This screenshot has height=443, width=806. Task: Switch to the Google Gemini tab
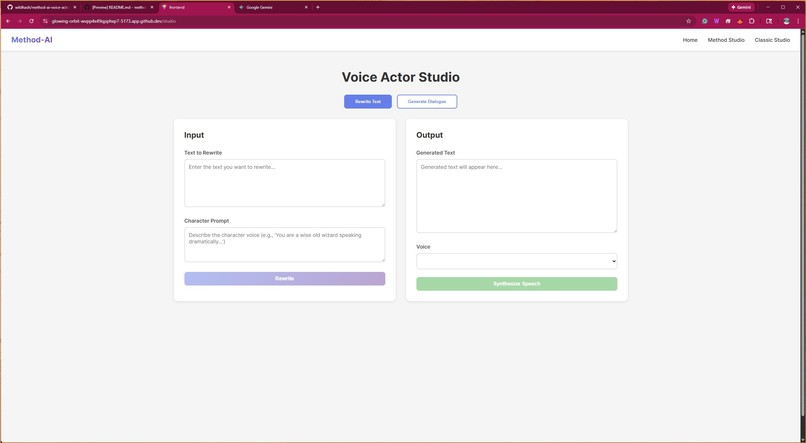point(273,7)
